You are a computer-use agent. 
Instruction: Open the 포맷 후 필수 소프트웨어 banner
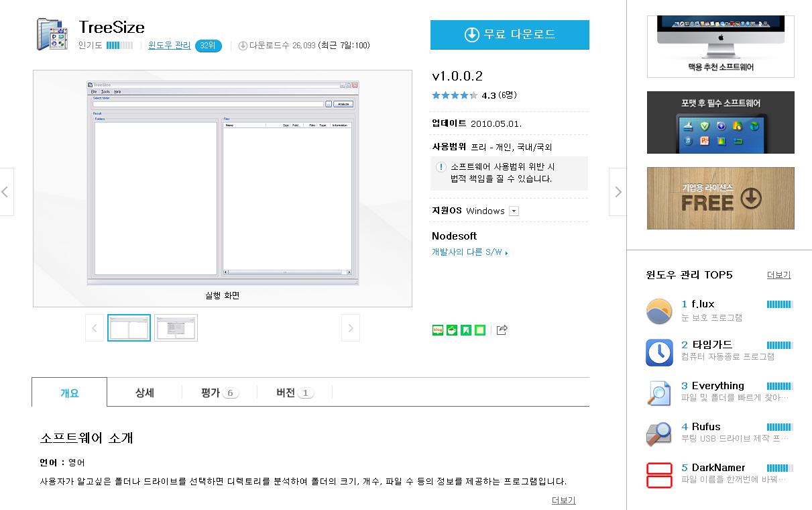pos(721,122)
